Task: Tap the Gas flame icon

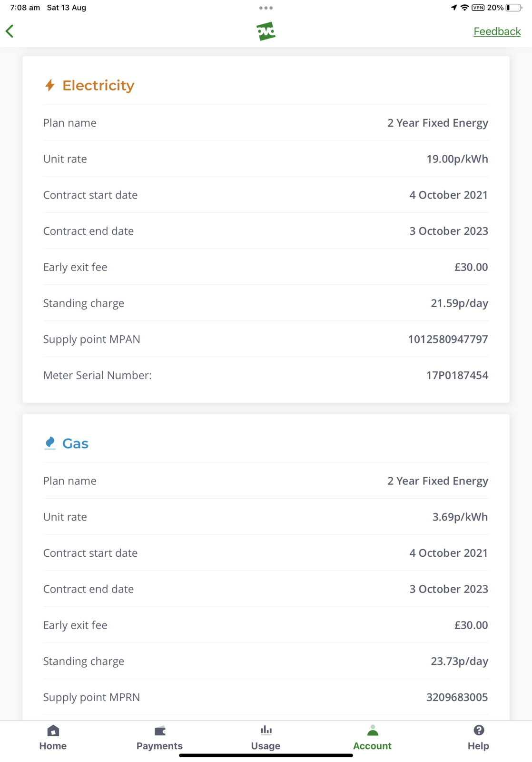Action: 50,443
